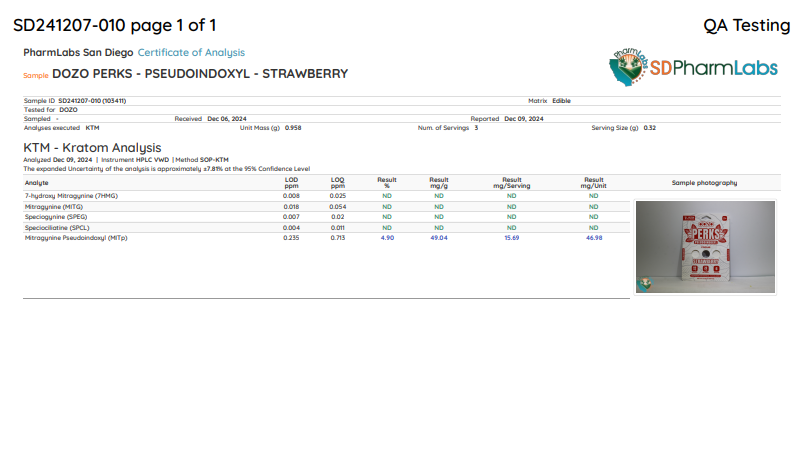The width and height of the screenshot is (804, 464).
Task: Open the sample photography thumbnail
Action: click(x=705, y=247)
